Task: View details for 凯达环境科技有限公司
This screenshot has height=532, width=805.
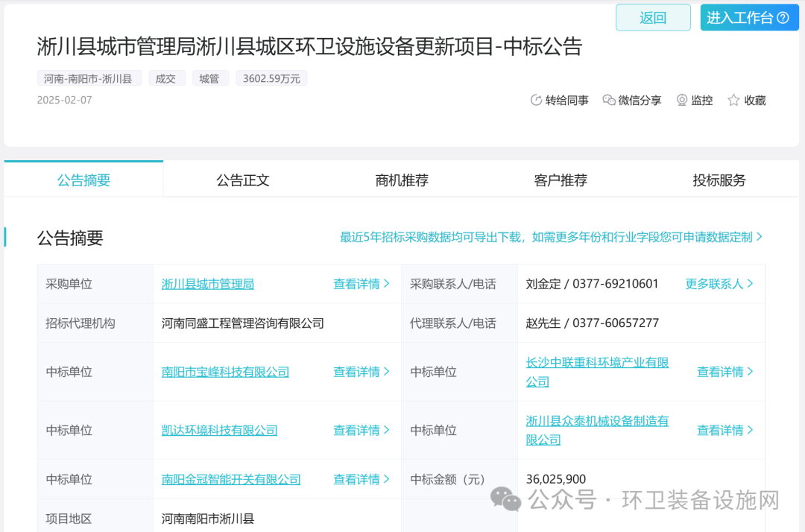Action: [x=362, y=430]
